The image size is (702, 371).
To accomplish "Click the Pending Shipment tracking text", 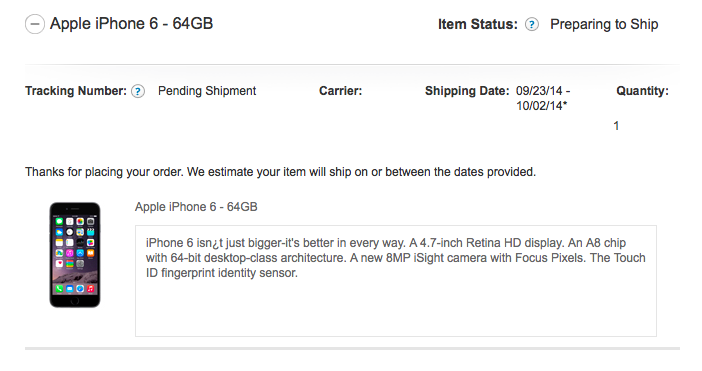I will point(207,91).
